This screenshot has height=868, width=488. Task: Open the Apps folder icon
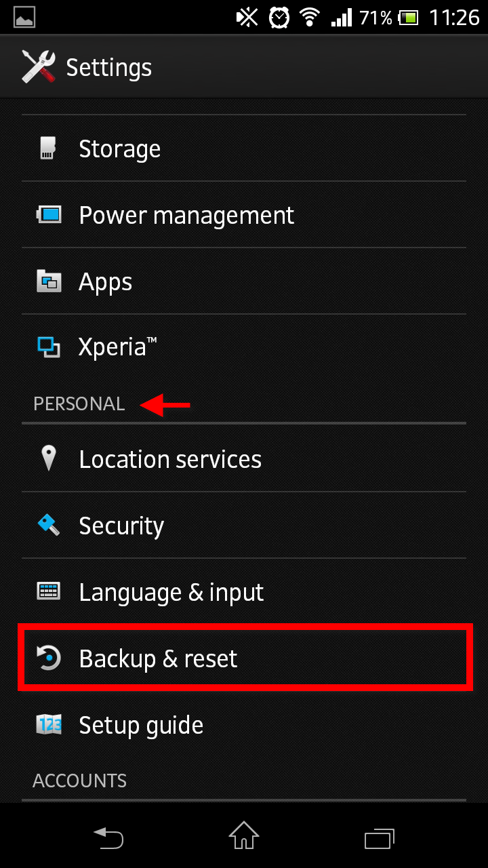[x=47, y=281]
